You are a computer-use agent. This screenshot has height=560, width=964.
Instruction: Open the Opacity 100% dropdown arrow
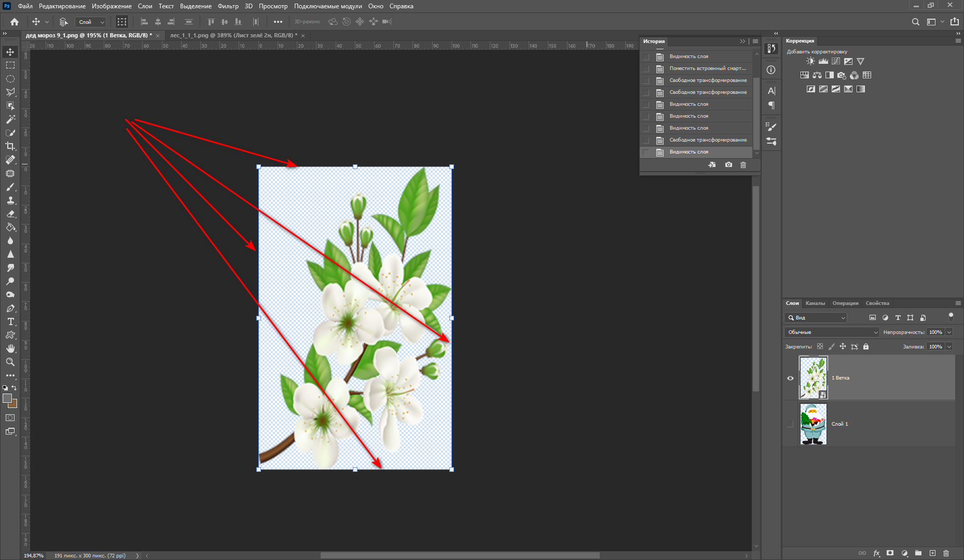click(949, 332)
